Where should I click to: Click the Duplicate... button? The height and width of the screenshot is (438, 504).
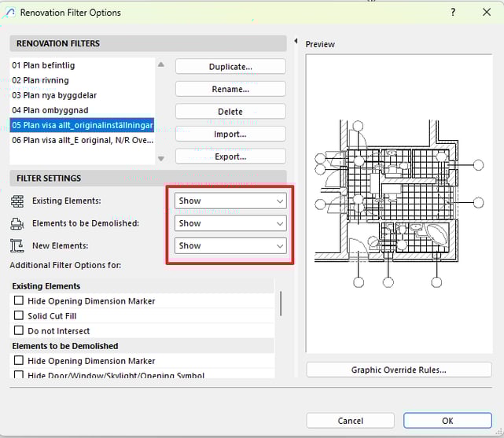tap(230, 67)
